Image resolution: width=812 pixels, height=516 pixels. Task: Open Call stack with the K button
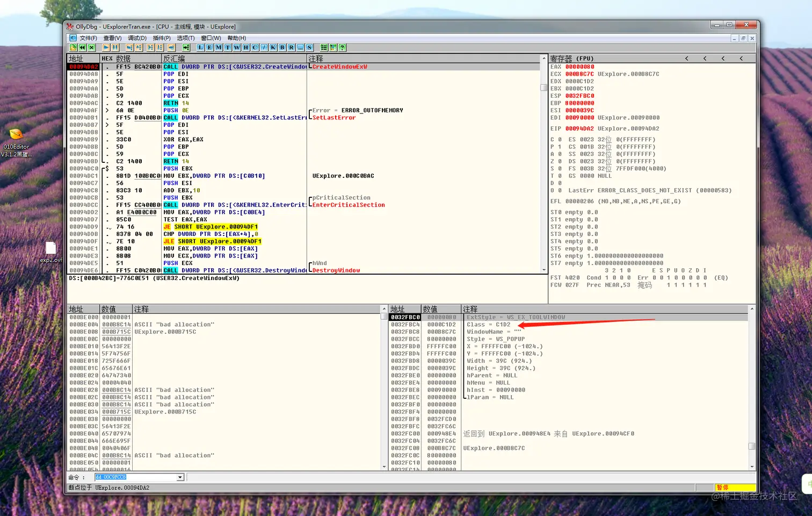[273, 47]
